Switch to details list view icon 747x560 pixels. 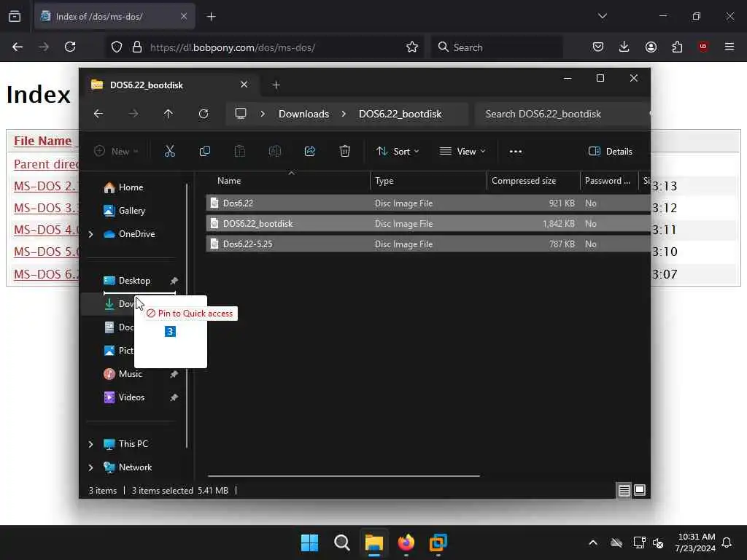pos(624,490)
